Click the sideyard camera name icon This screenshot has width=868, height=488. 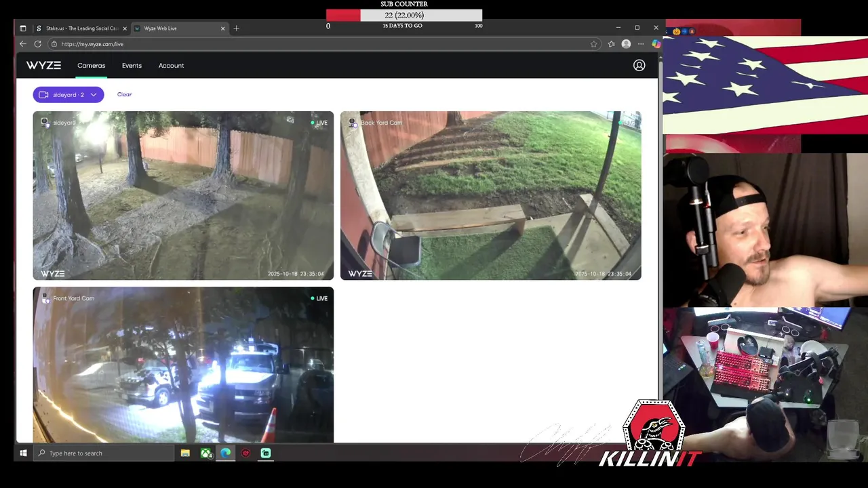pyautogui.click(x=45, y=123)
